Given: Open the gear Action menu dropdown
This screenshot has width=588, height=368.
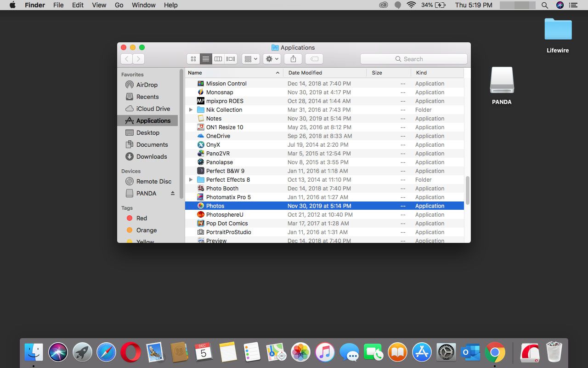Looking at the screenshot, I should point(272,59).
